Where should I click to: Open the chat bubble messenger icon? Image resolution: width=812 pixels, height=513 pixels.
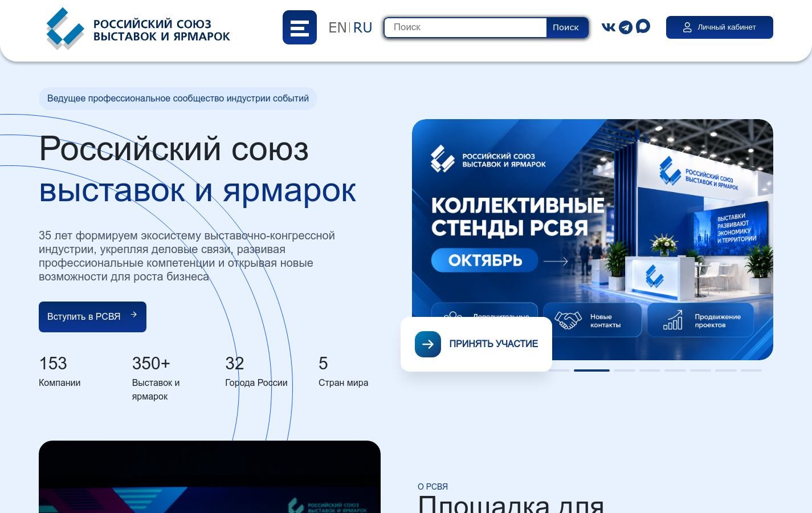tap(643, 26)
